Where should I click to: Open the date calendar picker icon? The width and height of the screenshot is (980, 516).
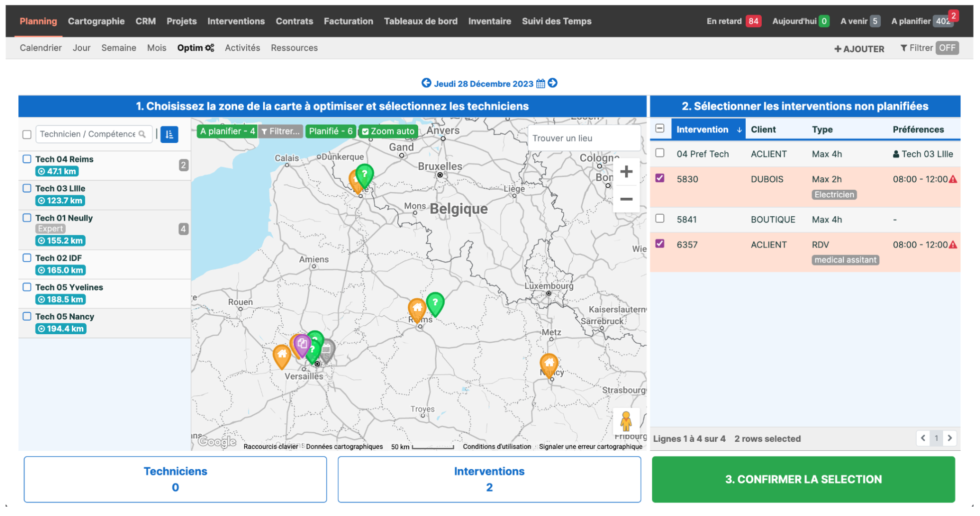[x=540, y=84]
